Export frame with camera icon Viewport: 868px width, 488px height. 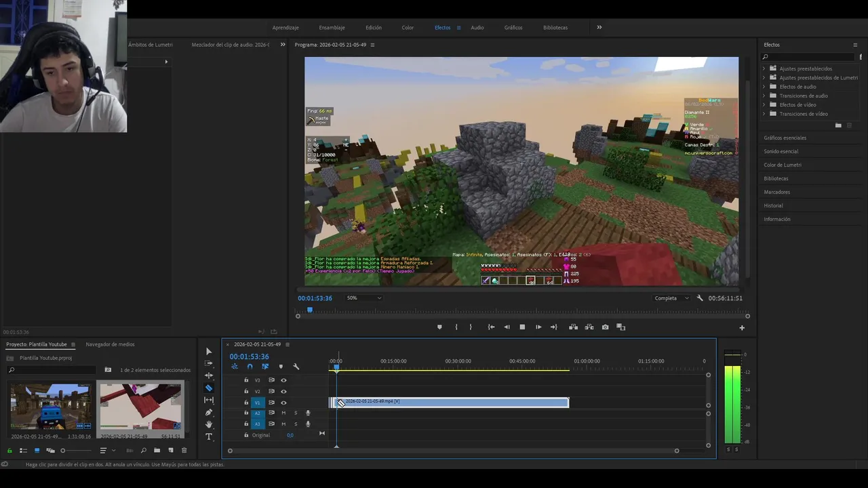tap(606, 327)
